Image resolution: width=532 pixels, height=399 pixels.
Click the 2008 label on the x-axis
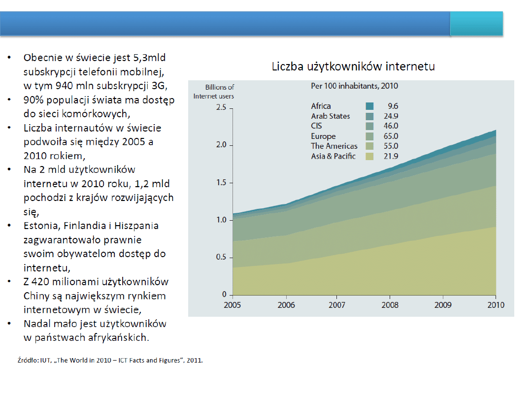pyautogui.click(x=389, y=305)
